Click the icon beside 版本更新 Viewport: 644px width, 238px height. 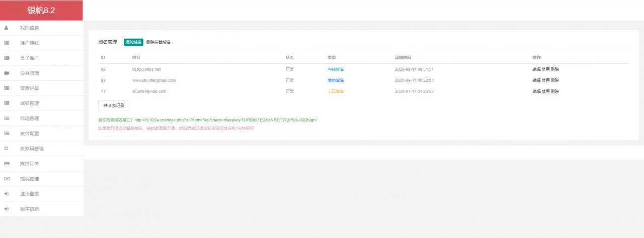point(7,209)
